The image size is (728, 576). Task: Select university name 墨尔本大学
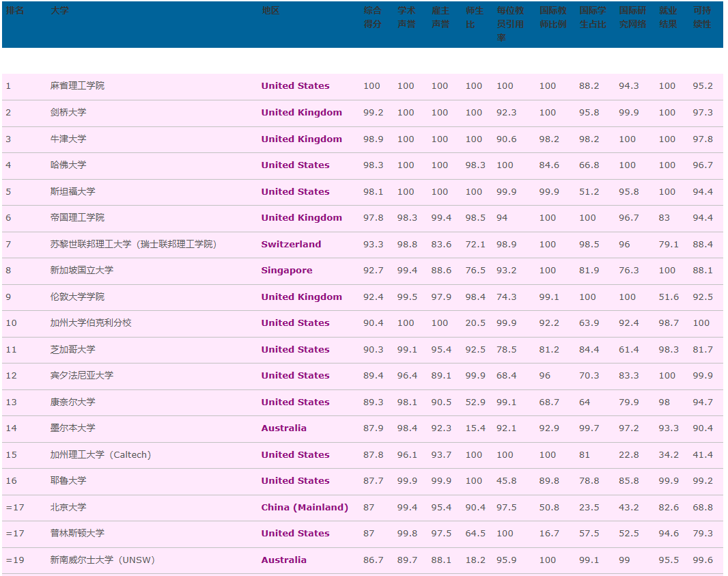click(x=73, y=428)
